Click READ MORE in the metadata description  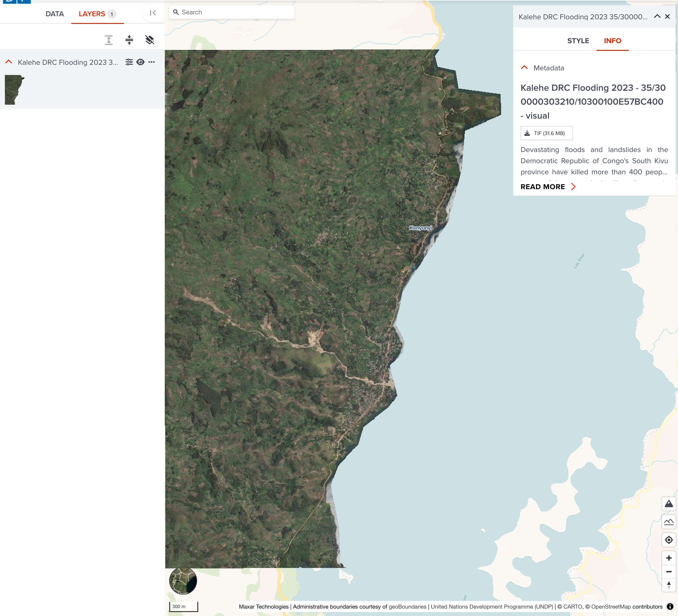[548, 187]
